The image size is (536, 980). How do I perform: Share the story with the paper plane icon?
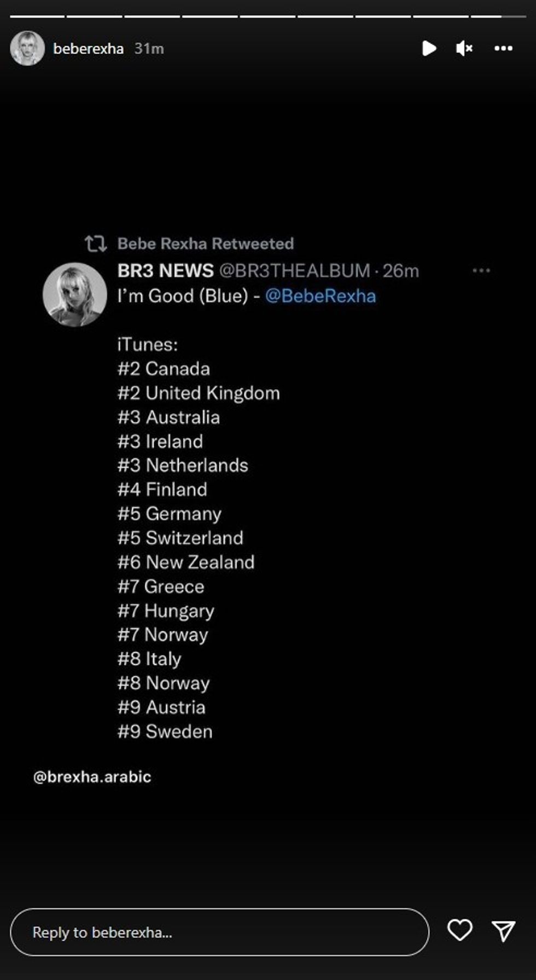pos(503,931)
